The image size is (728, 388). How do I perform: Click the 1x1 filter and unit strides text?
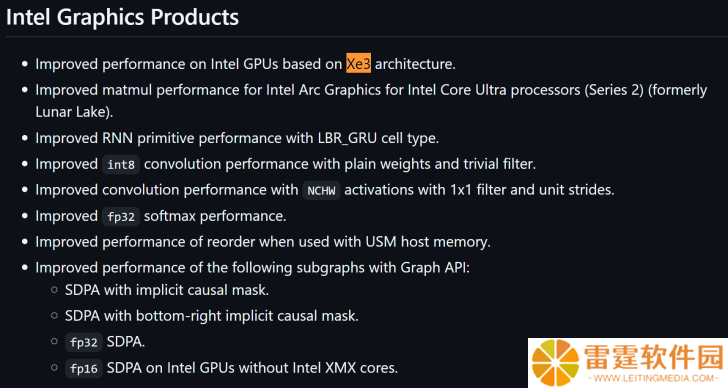[532, 190]
